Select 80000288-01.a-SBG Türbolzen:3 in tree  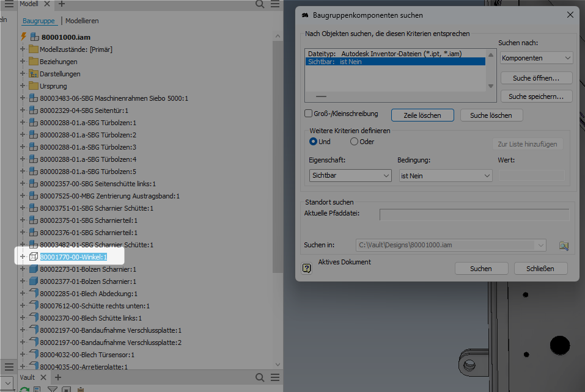click(x=88, y=147)
